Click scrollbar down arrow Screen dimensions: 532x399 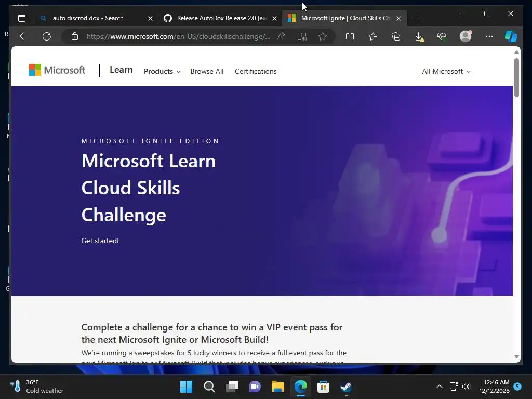(x=516, y=356)
